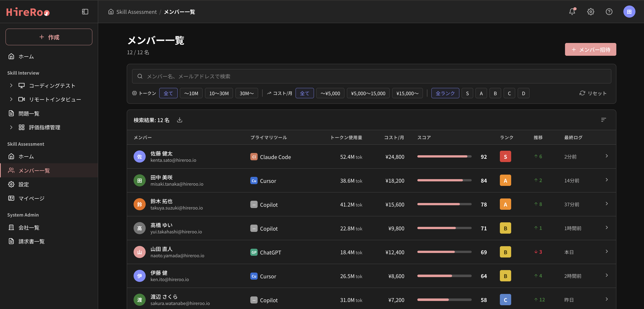Open details chevron for 田中 美咲
Viewport: 644px width, 309px height.
tap(607, 180)
